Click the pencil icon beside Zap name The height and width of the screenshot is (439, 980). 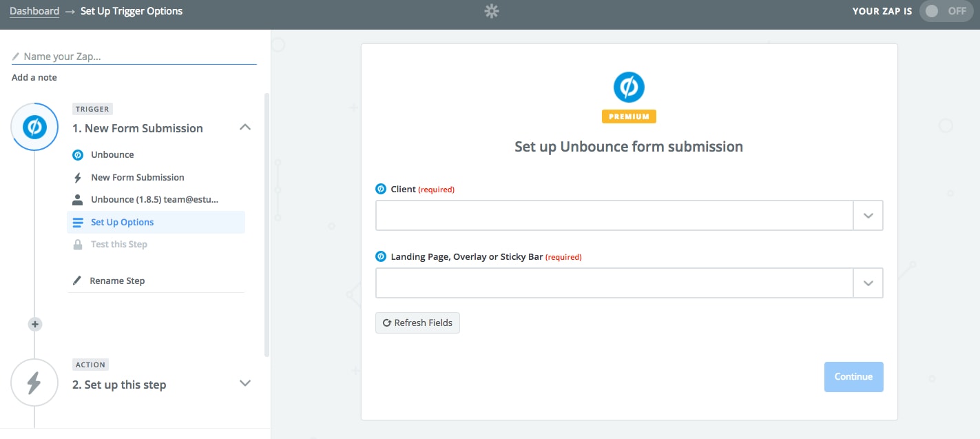pyautogui.click(x=16, y=57)
